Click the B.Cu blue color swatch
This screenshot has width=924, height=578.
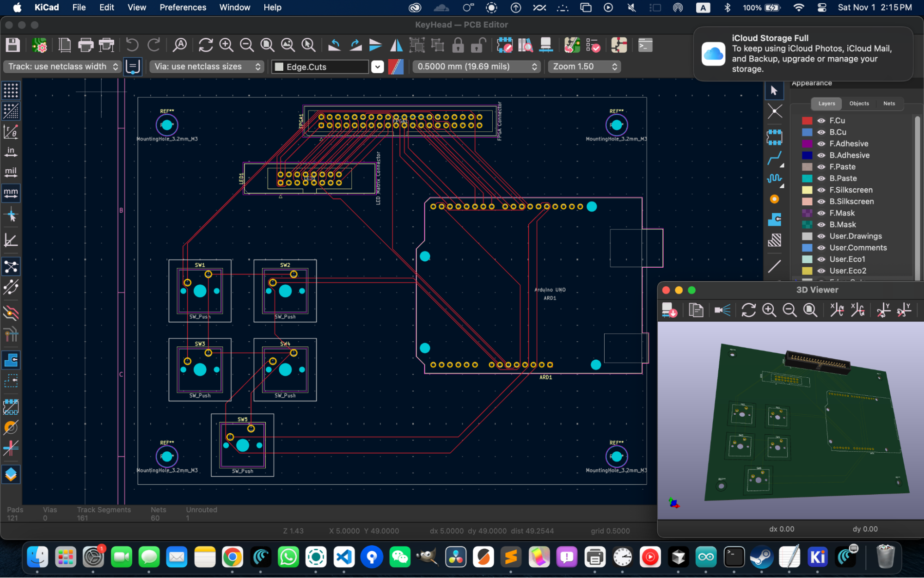[x=807, y=132]
